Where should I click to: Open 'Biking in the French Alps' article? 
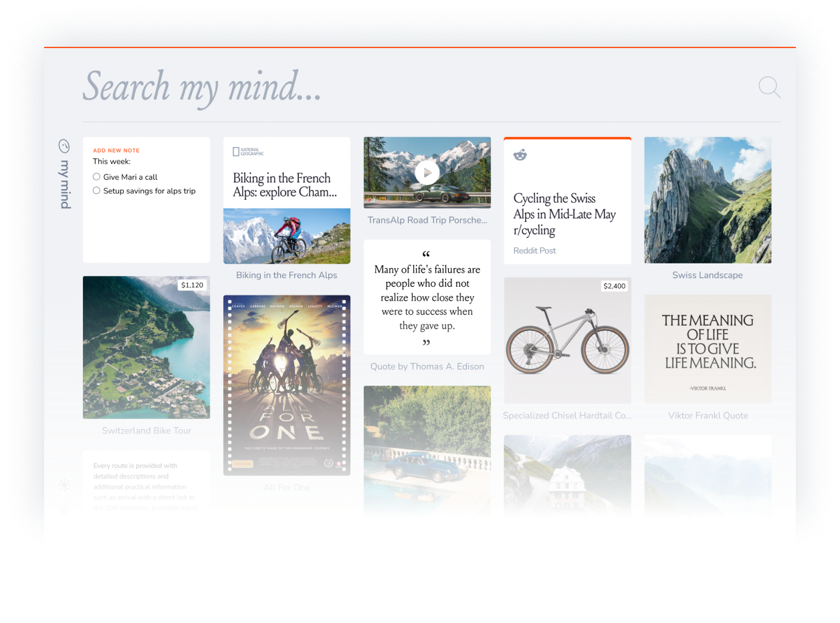tap(286, 185)
